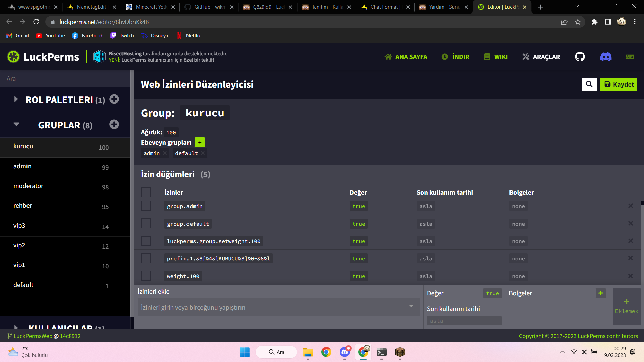Reload the page
The image size is (644, 362).
[36, 22]
